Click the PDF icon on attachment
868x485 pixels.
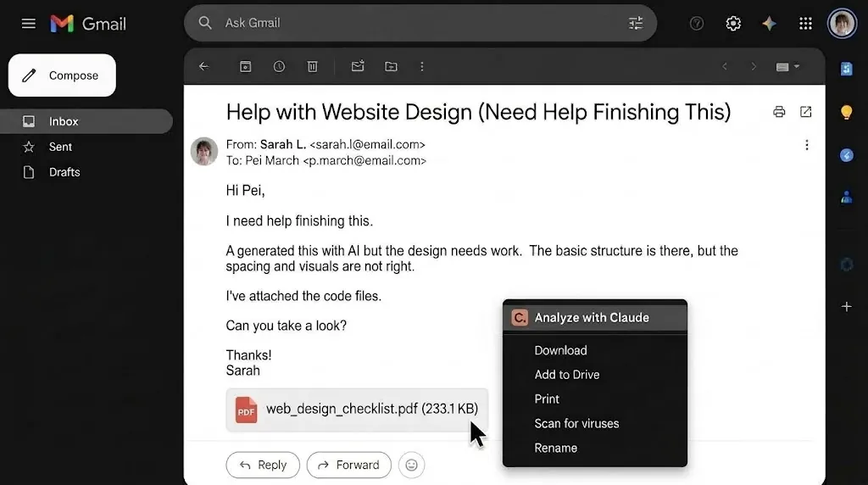click(x=246, y=410)
